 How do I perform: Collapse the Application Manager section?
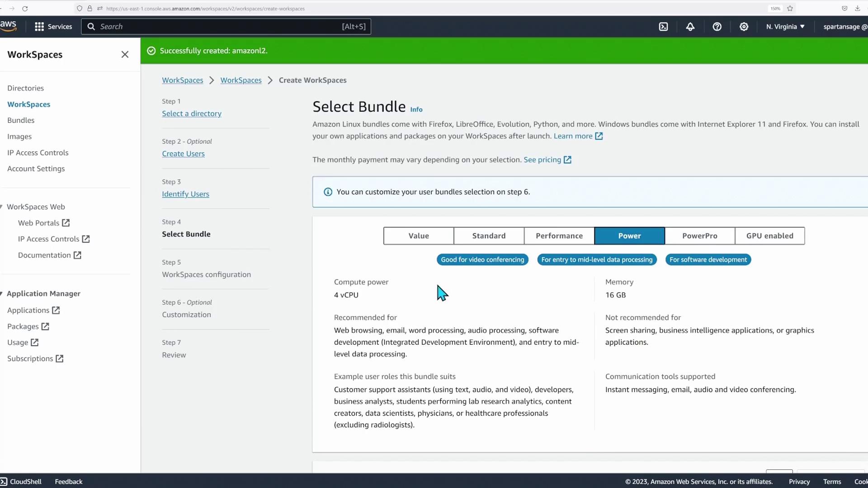[2, 294]
